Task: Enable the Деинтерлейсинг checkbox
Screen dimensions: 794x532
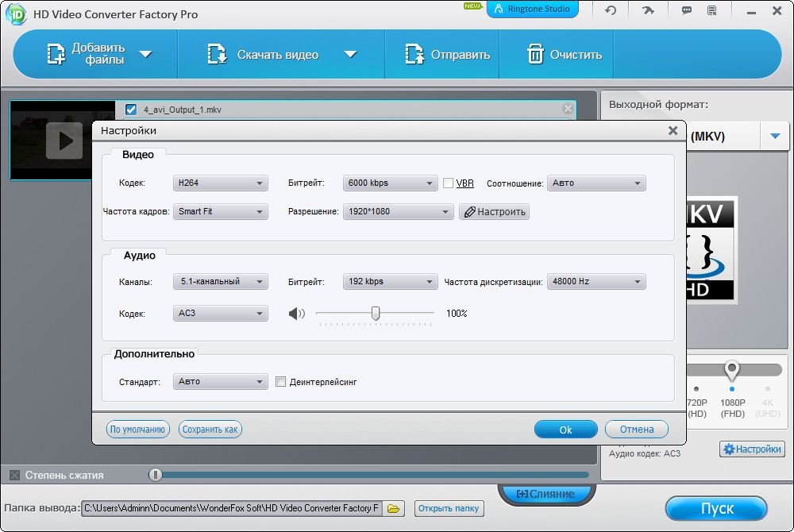Action: [280, 382]
